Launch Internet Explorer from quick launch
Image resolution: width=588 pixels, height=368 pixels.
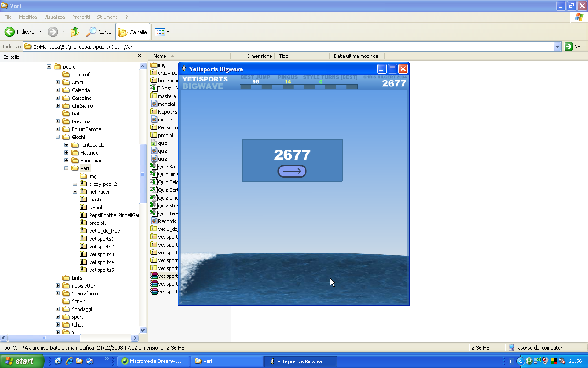69,361
